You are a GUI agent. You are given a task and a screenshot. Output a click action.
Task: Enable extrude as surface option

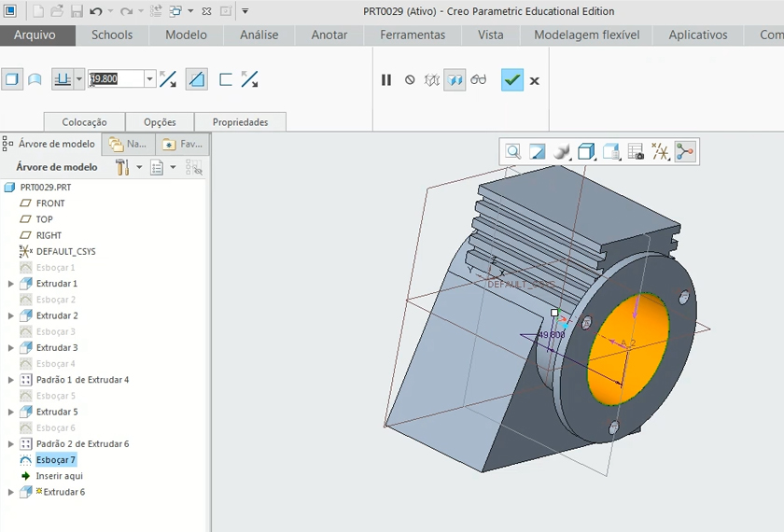pos(35,79)
